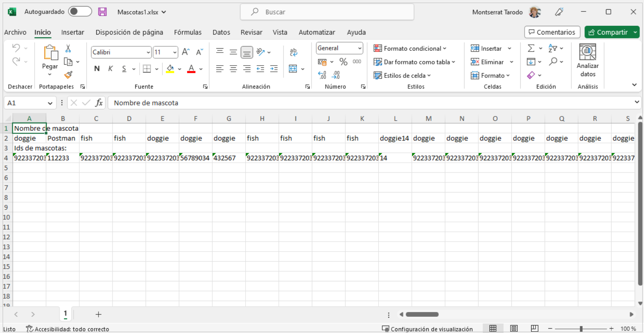Click the Autosuma sigma icon
Screen dimensions: 644x333
coord(530,48)
